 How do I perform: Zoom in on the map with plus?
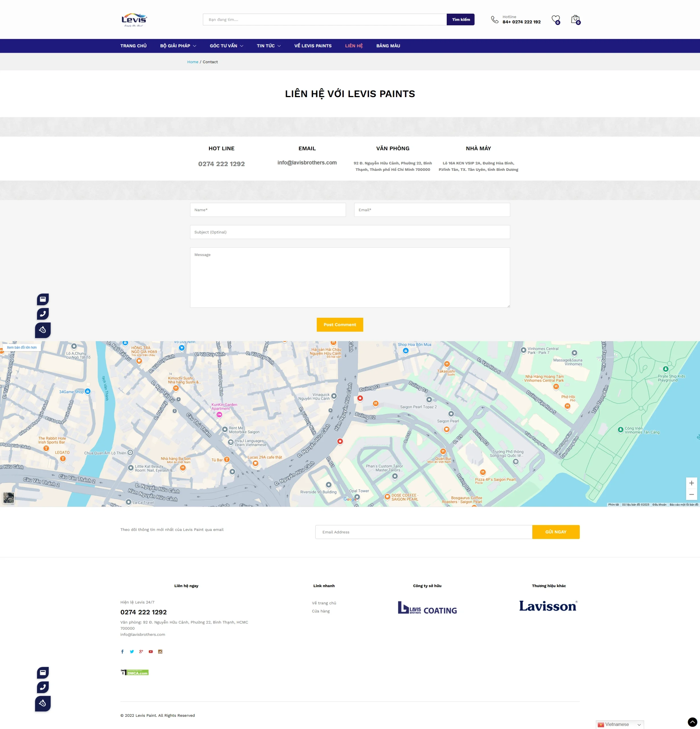691,483
